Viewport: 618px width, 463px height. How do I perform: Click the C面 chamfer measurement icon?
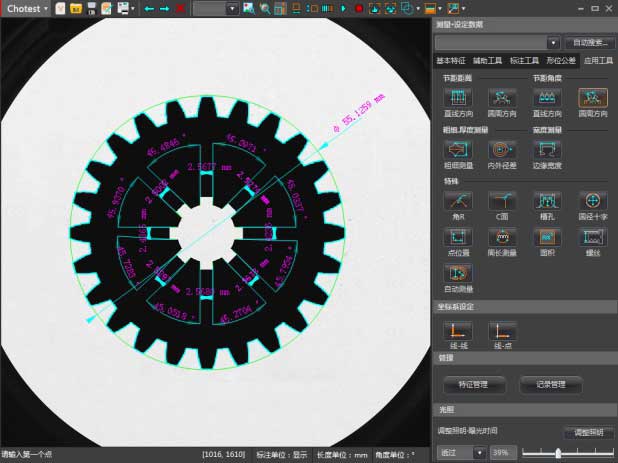coord(501,201)
